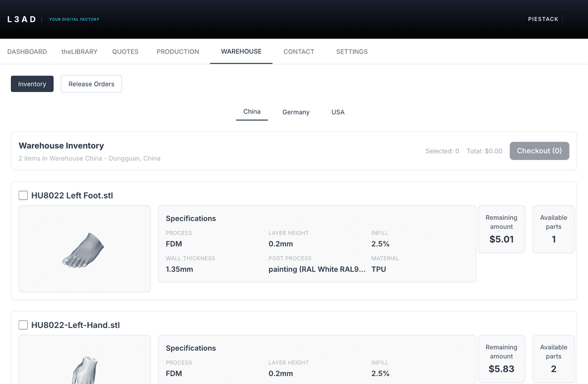Image resolution: width=588 pixels, height=384 pixels.
Task: Click the HU8022 Left Foot.stl file name
Action: click(72, 195)
